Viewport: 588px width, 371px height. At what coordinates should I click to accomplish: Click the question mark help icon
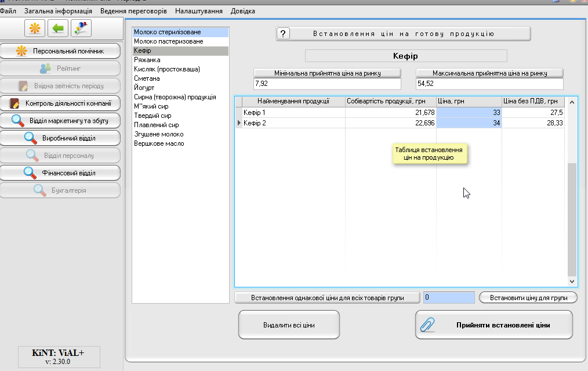point(283,34)
